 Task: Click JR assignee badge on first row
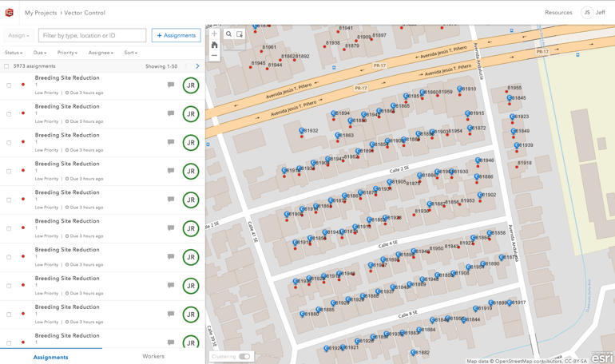click(x=191, y=85)
